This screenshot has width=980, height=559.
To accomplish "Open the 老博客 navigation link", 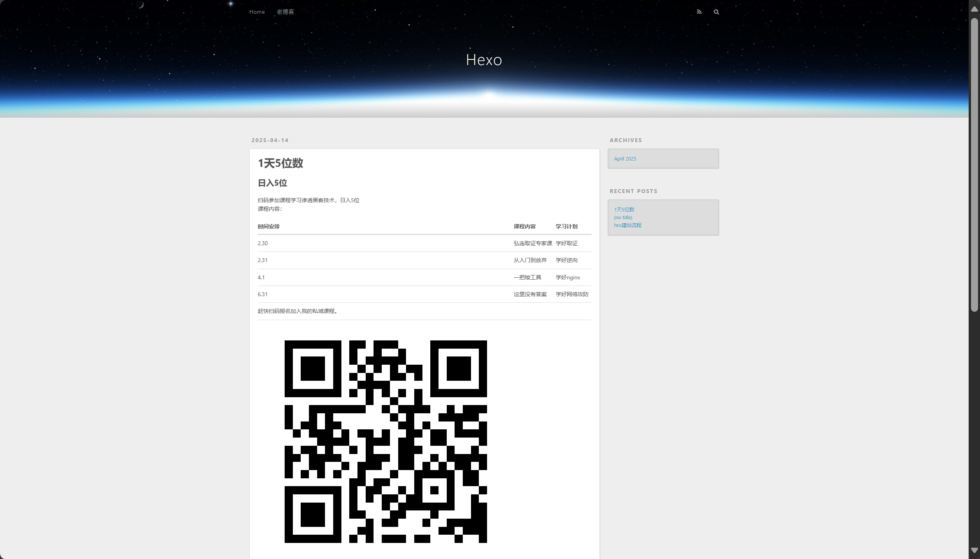I will tap(285, 12).
